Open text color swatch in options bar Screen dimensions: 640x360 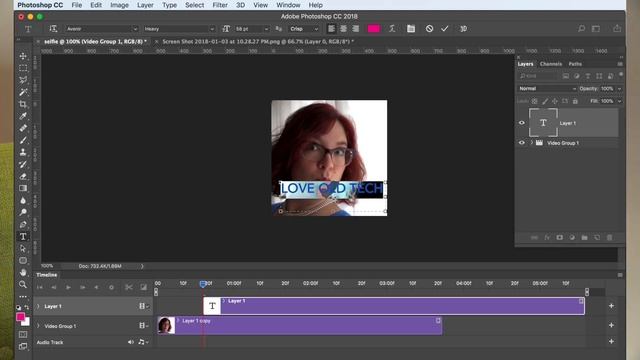pyautogui.click(x=374, y=29)
